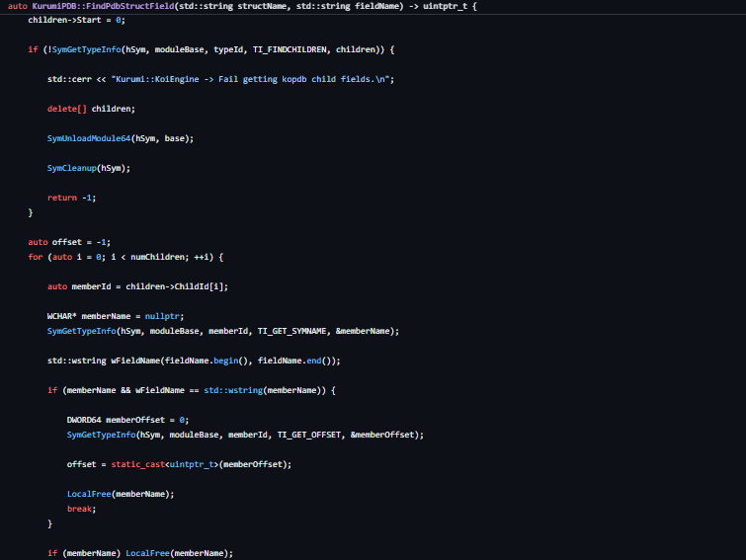746x560 pixels.
Task: Click the 'wFieldName == std::wstring(memberName)' condition
Action: 231,390
